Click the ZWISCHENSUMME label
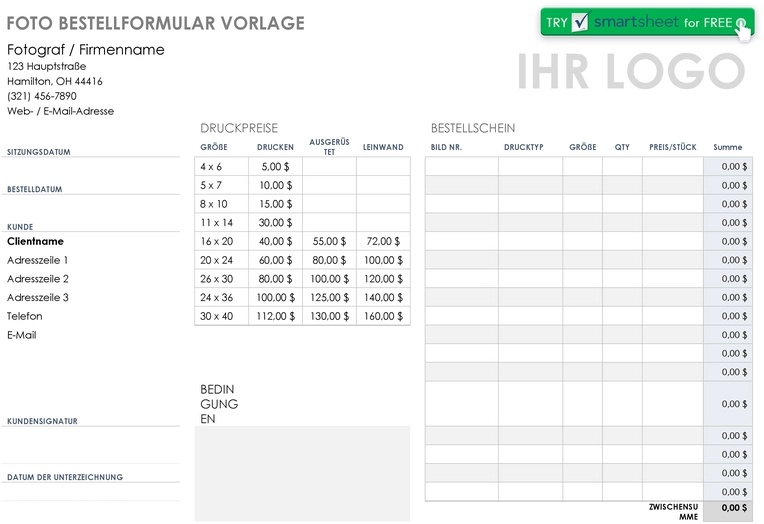The height and width of the screenshot is (524, 764). tap(673, 512)
